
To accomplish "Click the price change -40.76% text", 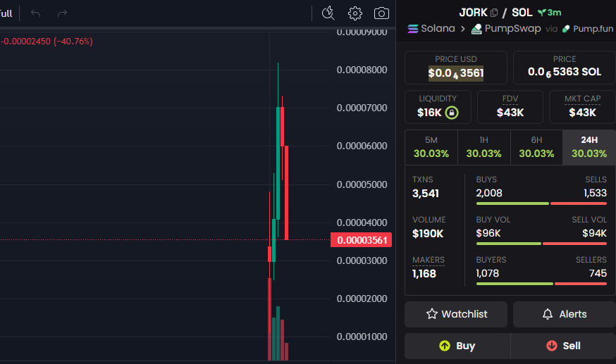I will pos(73,41).
